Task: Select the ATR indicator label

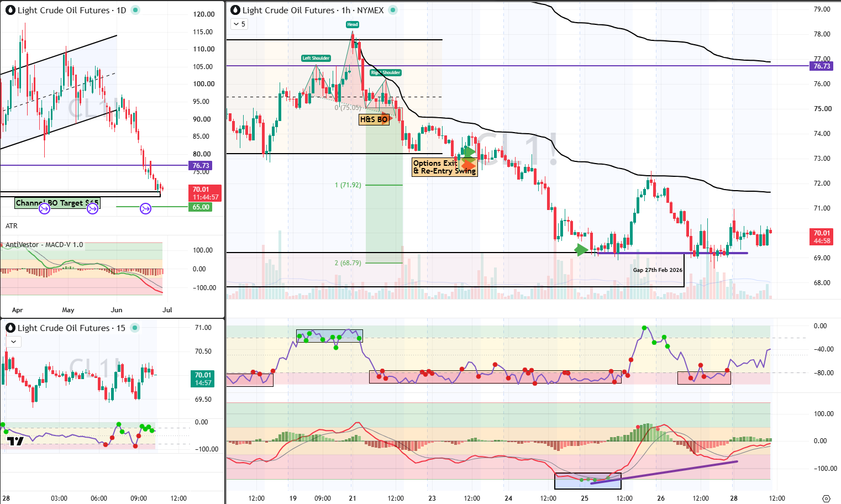Action: coord(12,226)
